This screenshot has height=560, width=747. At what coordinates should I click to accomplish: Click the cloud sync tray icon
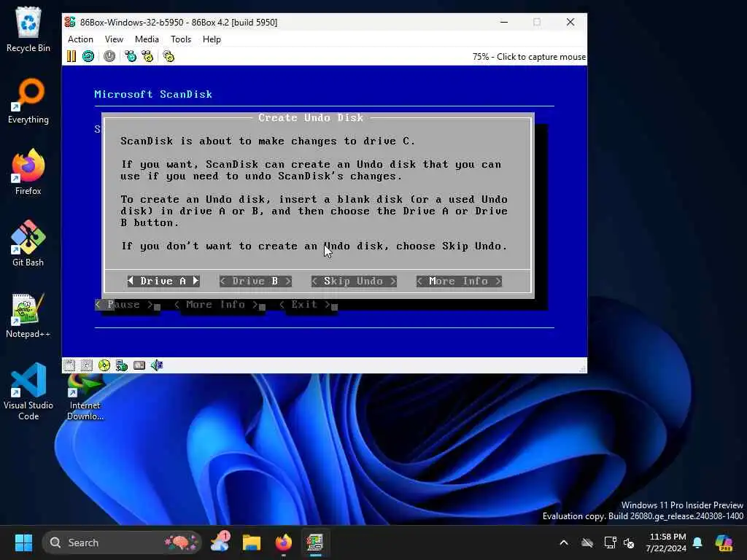[587, 542]
